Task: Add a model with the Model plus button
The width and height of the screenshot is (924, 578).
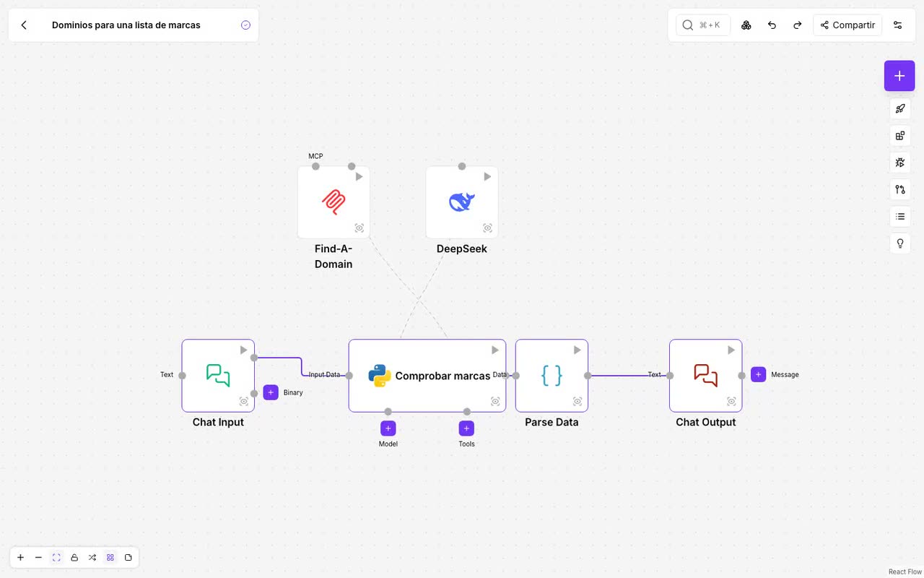Action: [x=388, y=428]
